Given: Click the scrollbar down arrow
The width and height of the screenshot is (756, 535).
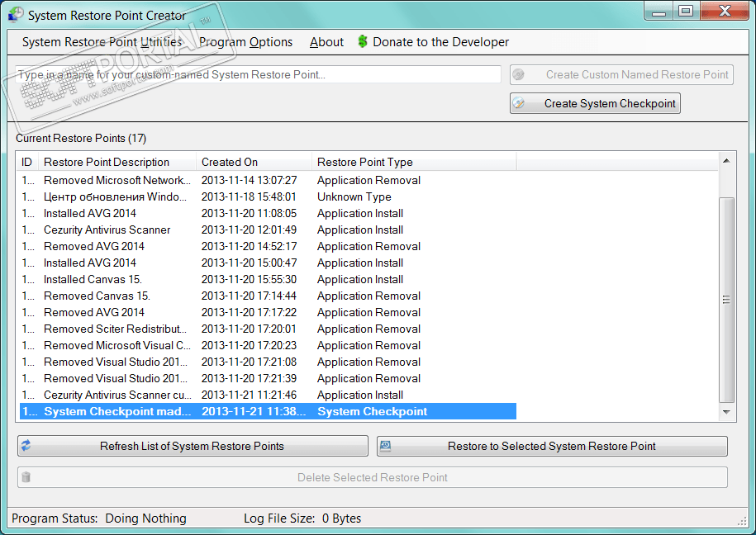Looking at the screenshot, I should [726, 412].
